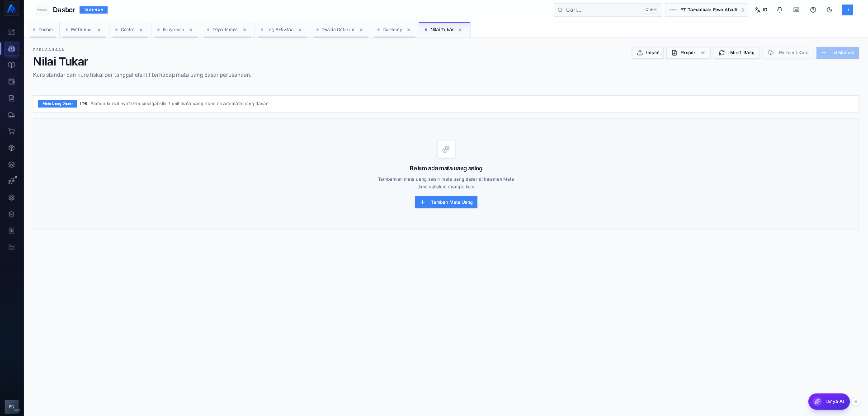Open the shield check icon in sidebar
Screen dimensions: 868x416
tap(12, 214)
